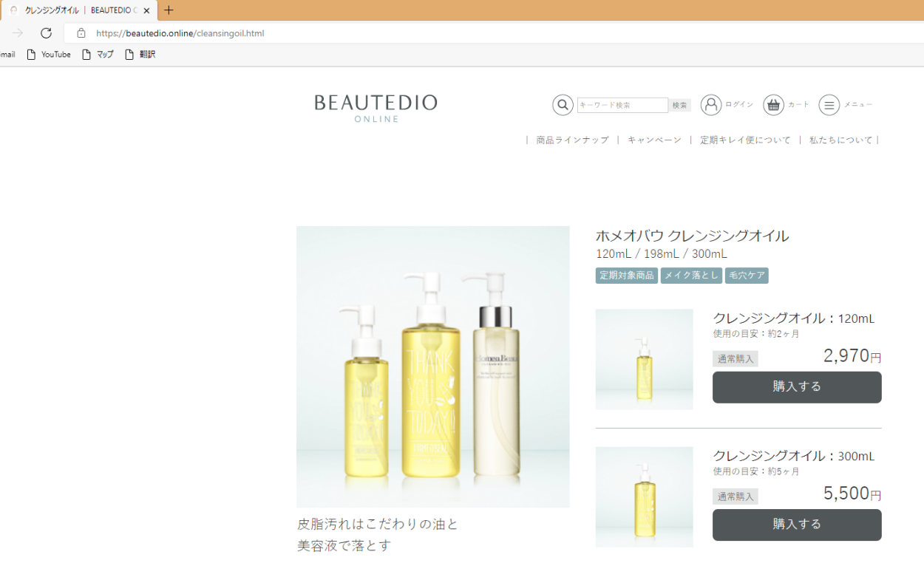
Task: Open 定期キレイ便について navigation item
Action: (745, 140)
